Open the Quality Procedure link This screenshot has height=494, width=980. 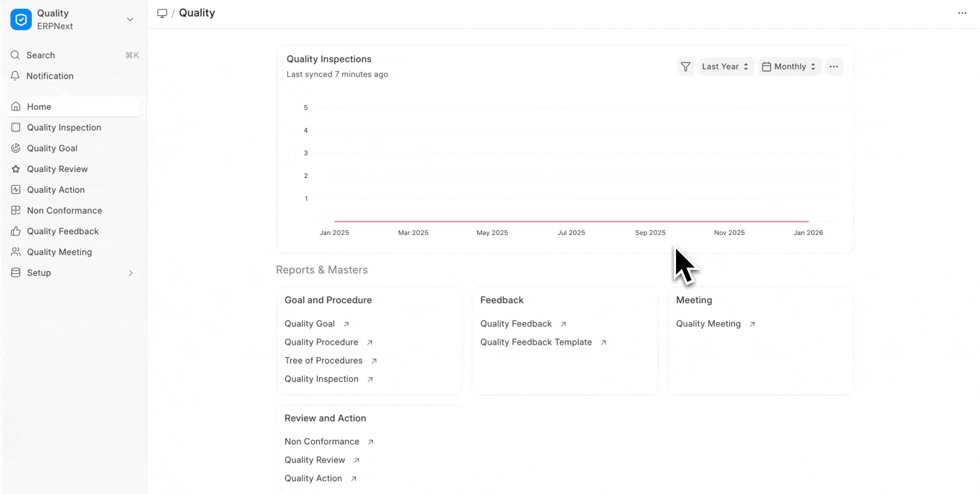[x=321, y=342]
